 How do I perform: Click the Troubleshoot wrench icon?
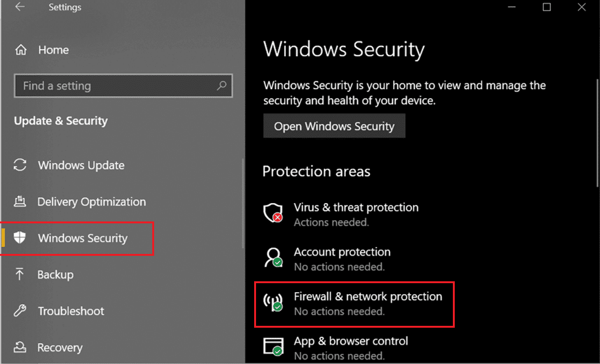tap(20, 311)
